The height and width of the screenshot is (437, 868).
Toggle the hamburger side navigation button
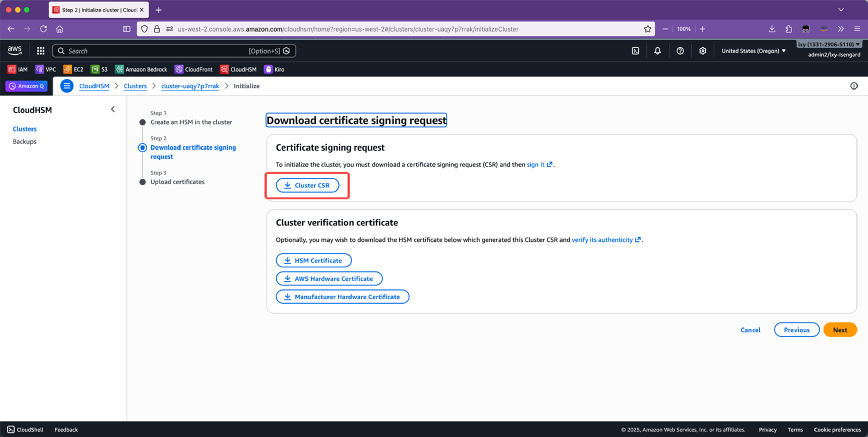pos(67,86)
